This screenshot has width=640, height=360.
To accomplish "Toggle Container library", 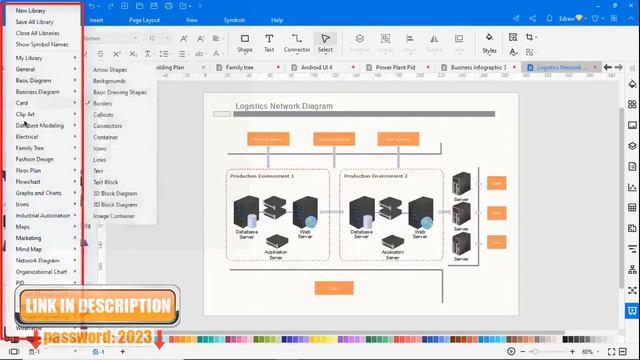I will coord(105,137).
